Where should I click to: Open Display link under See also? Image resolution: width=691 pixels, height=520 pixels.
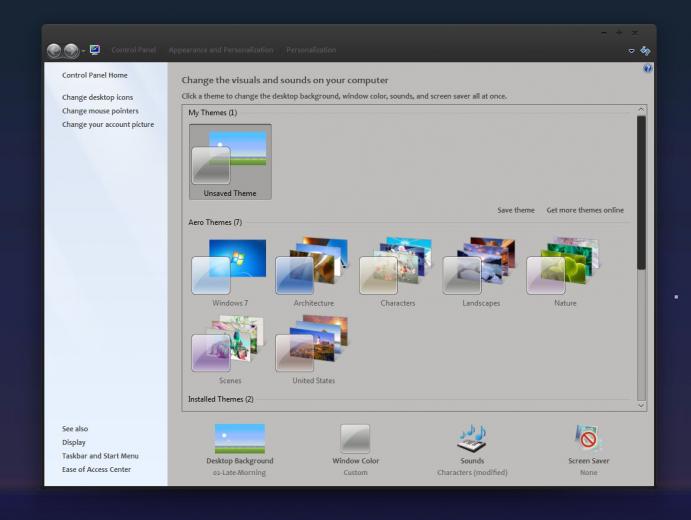click(x=74, y=442)
